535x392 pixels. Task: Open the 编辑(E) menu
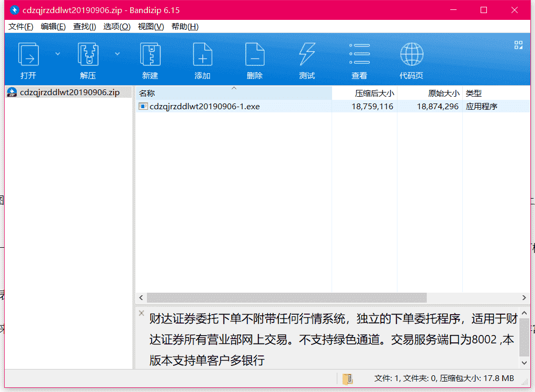[x=53, y=27]
